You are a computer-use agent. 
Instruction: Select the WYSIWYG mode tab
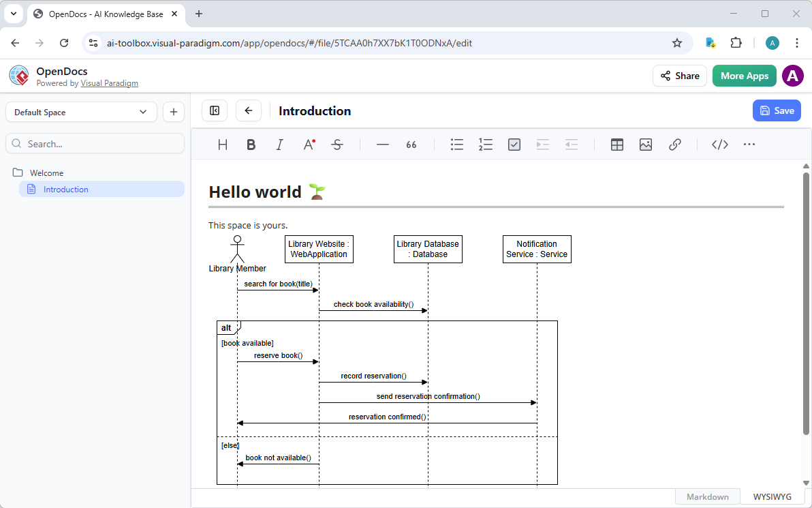771,496
